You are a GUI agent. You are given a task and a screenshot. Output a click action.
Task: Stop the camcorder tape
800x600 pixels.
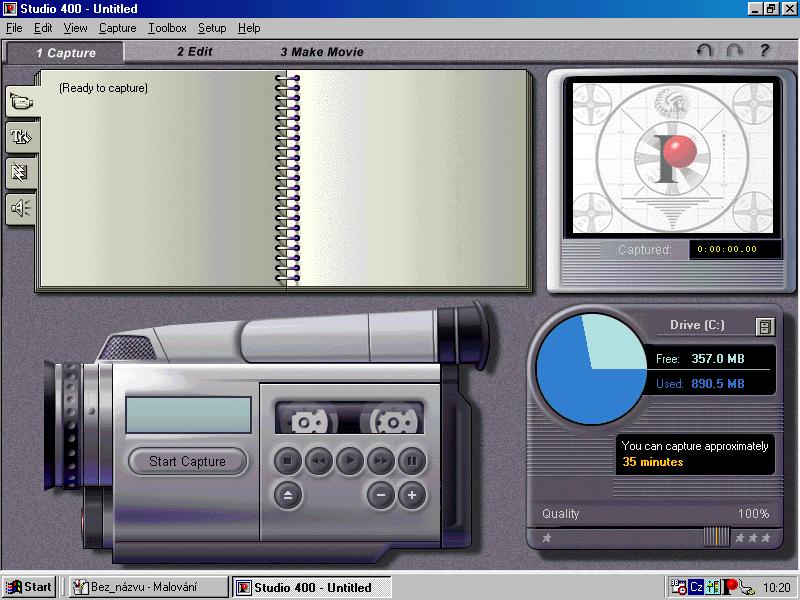(x=288, y=461)
